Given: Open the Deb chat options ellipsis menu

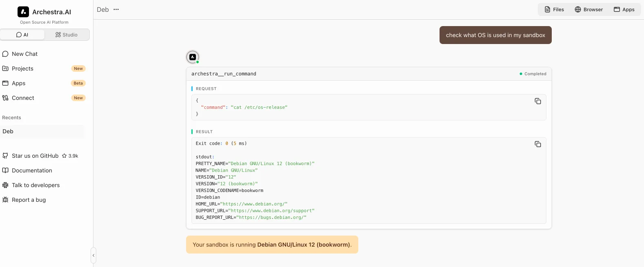Looking at the screenshot, I should (x=116, y=9).
